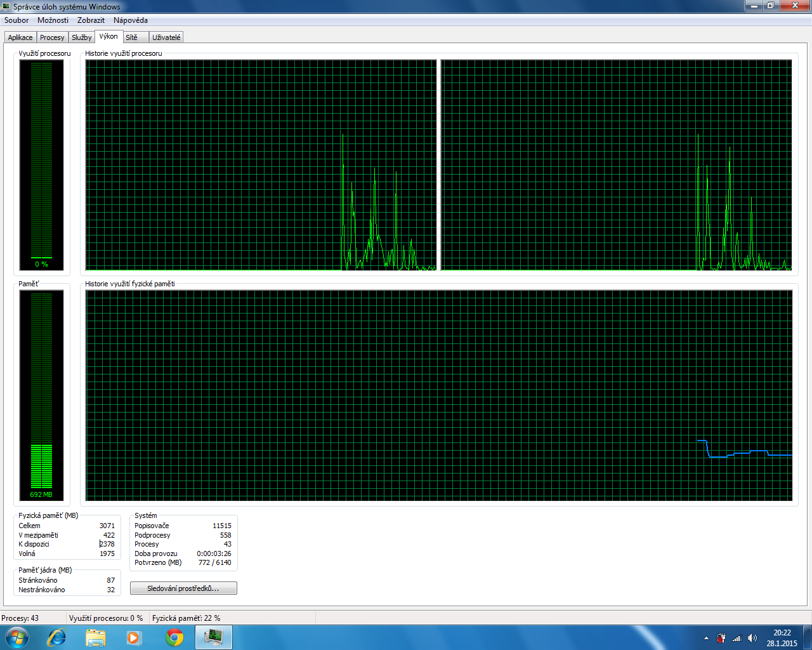Launch Google Chrome from the taskbar
Screen dimensions: 812x650
(174, 637)
